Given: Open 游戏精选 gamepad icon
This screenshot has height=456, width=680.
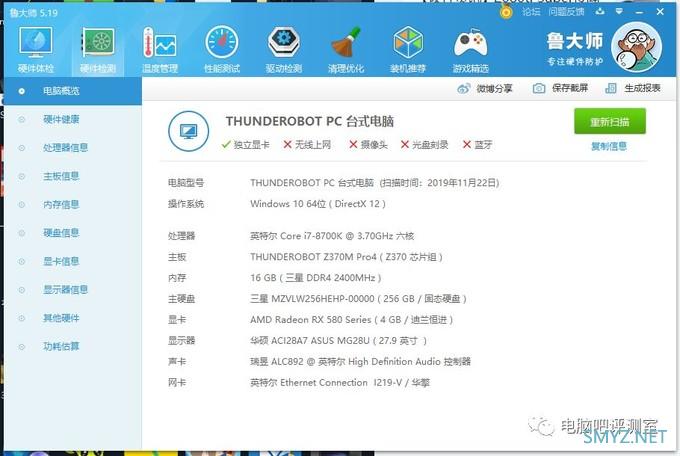Looking at the screenshot, I should tap(471, 49).
